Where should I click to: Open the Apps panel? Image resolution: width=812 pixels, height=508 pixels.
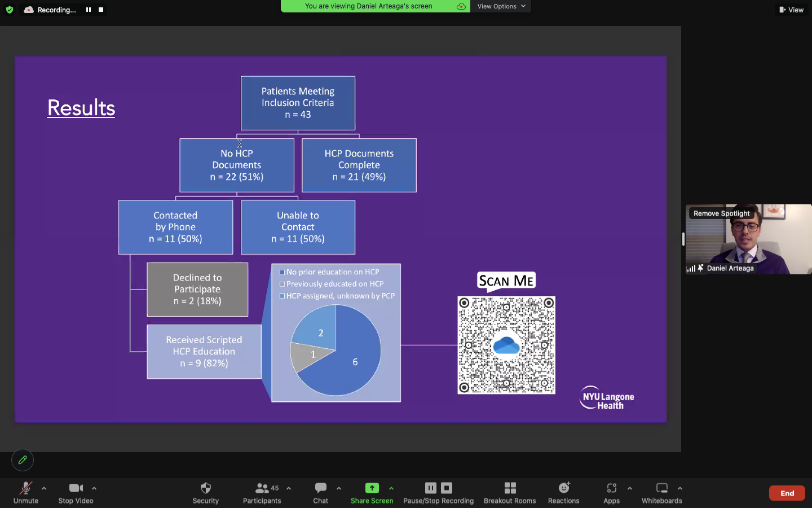tap(611, 493)
